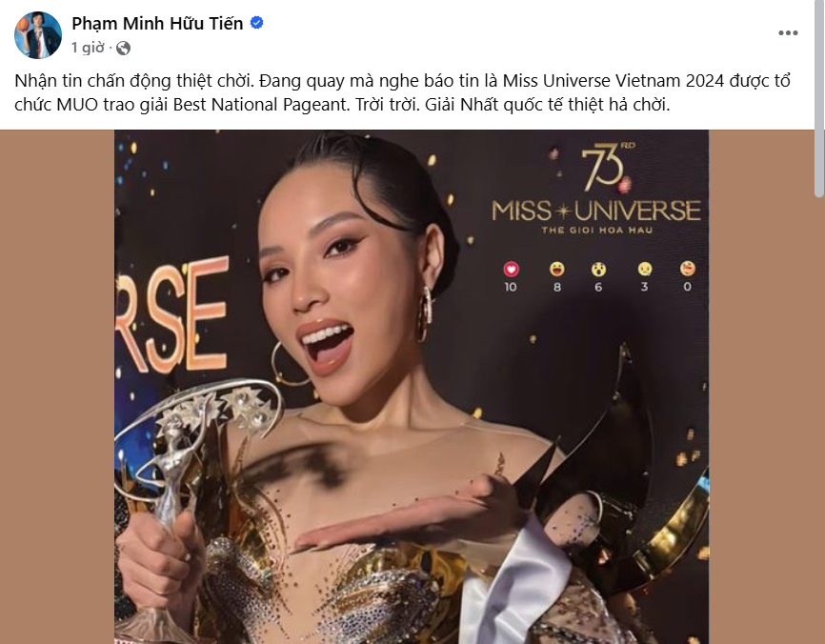The image size is (825, 644).
Task: Click the vertical scrollbar thumb
Action: point(818,98)
